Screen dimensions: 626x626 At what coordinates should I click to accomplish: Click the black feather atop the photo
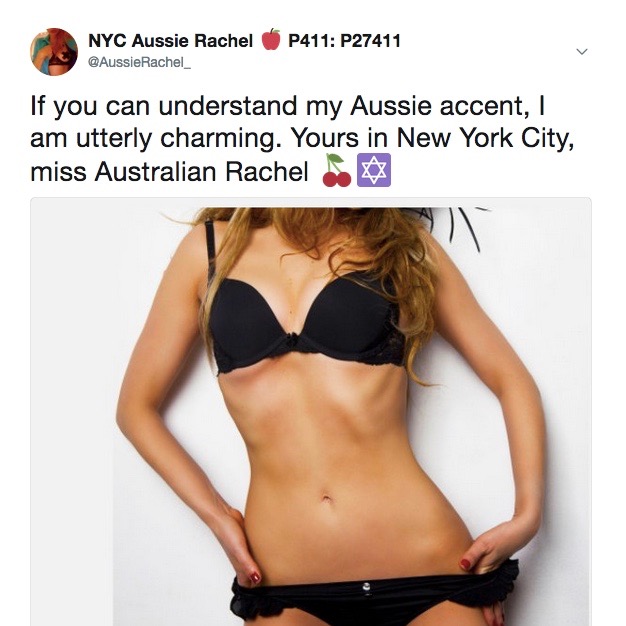click(455, 226)
